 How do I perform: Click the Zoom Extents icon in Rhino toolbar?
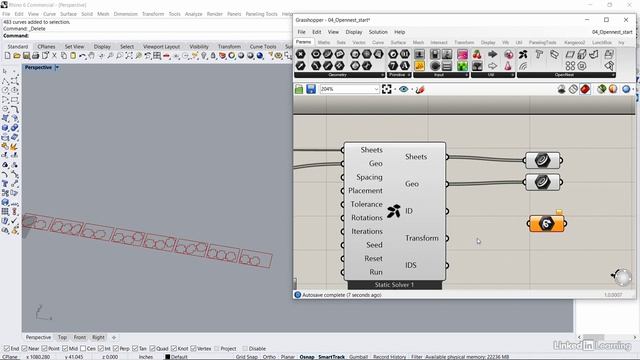click(x=129, y=56)
